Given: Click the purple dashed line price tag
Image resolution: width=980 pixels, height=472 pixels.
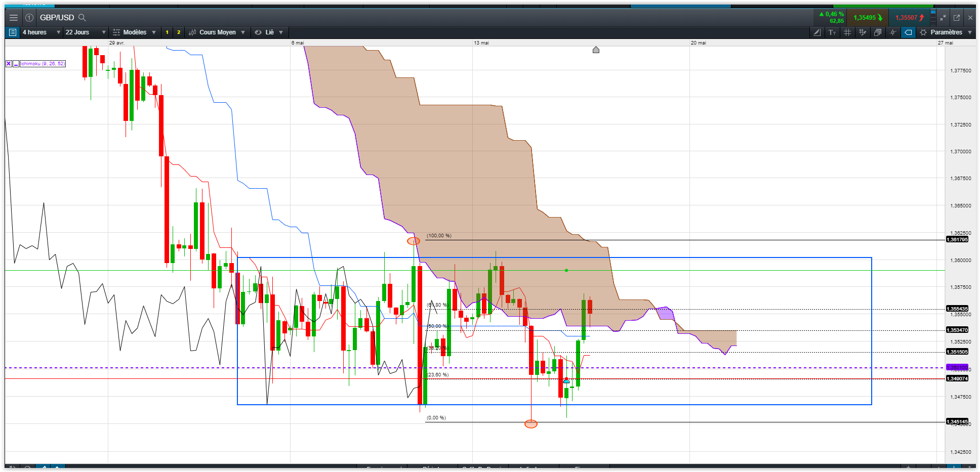Looking at the screenshot, I should (x=957, y=367).
